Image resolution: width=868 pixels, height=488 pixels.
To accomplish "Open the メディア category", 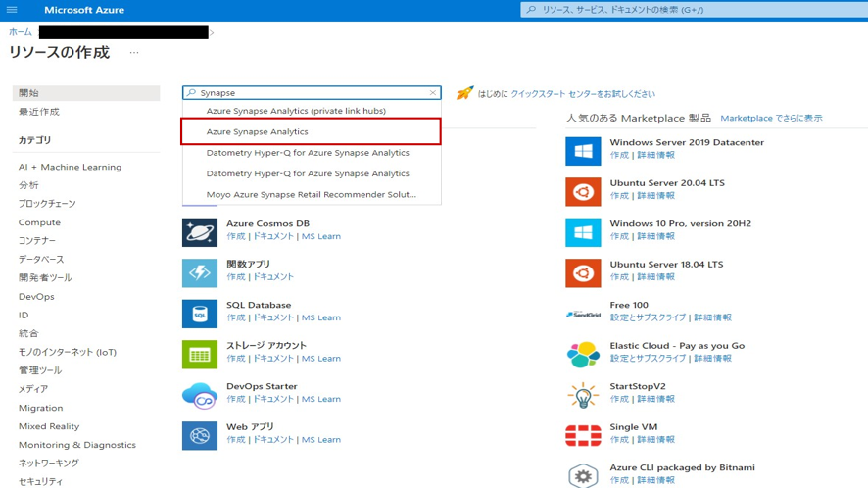I will point(33,389).
